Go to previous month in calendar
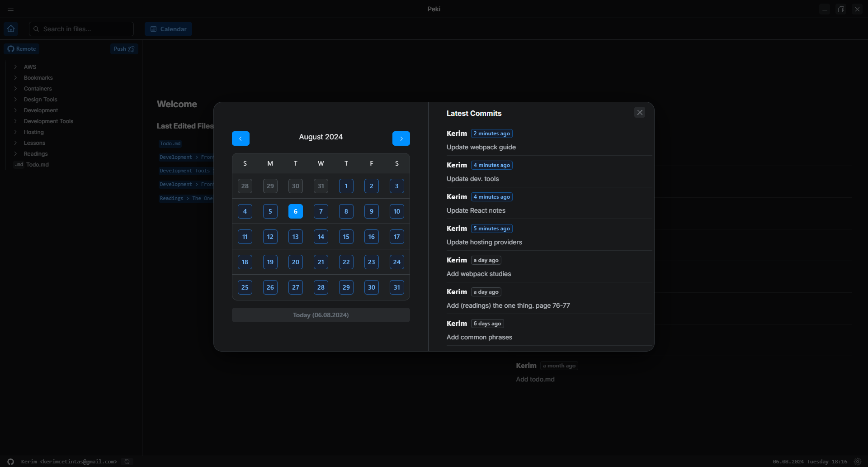This screenshot has width=868, height=467. 241,138
